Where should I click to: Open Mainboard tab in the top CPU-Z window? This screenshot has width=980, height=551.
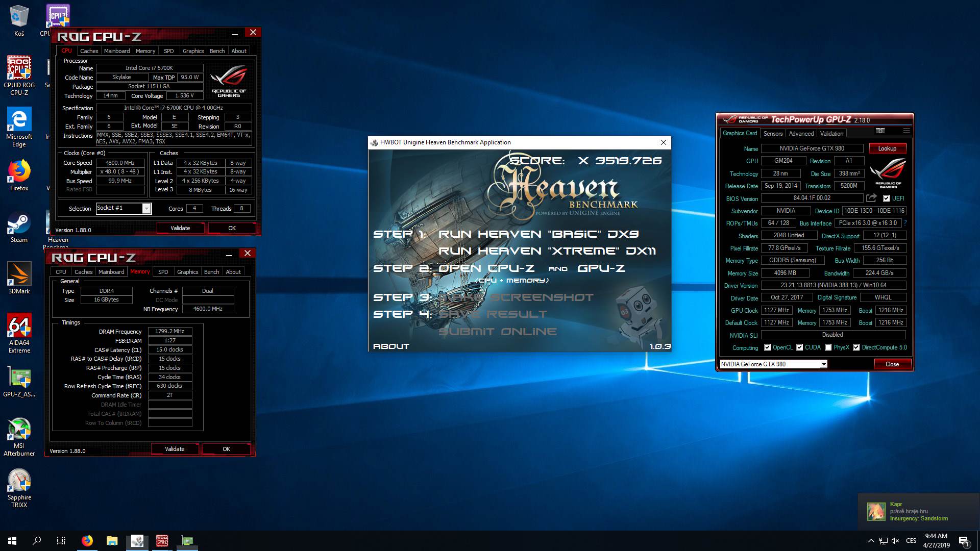[117, 51]
